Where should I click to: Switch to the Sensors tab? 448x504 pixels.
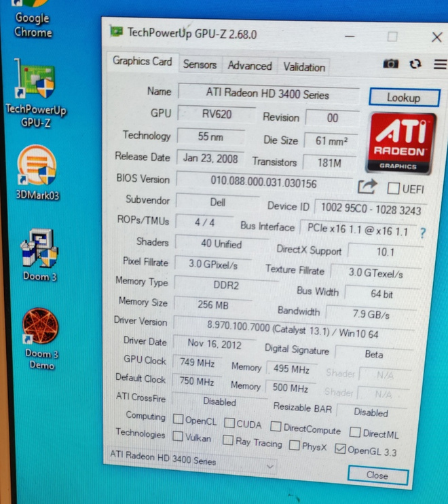(200, 64)
